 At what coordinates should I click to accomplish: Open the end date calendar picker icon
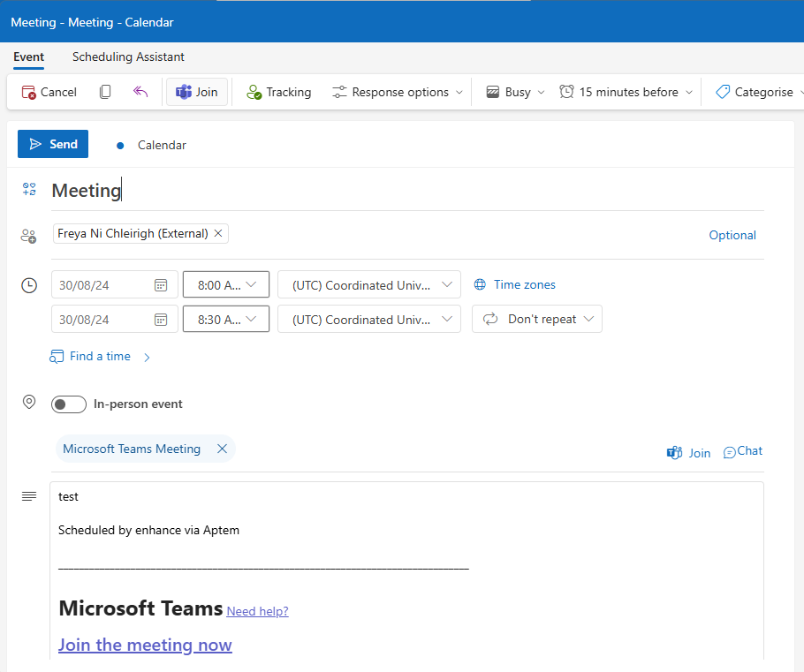(161, 320)
